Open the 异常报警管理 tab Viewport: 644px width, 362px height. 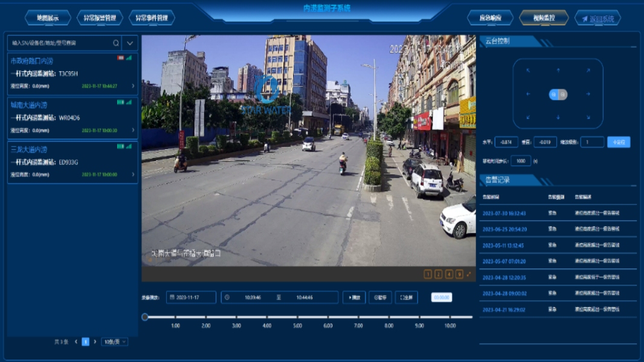point(100,18)
